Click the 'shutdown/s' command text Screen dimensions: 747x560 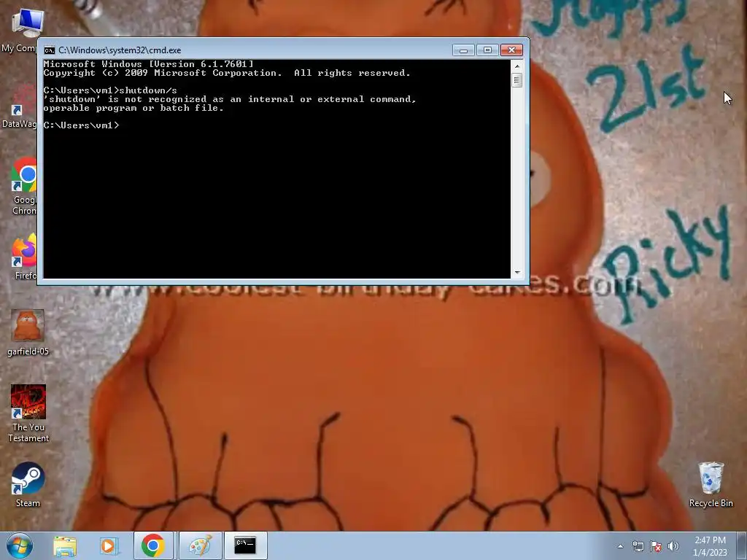tap(147, 90)
